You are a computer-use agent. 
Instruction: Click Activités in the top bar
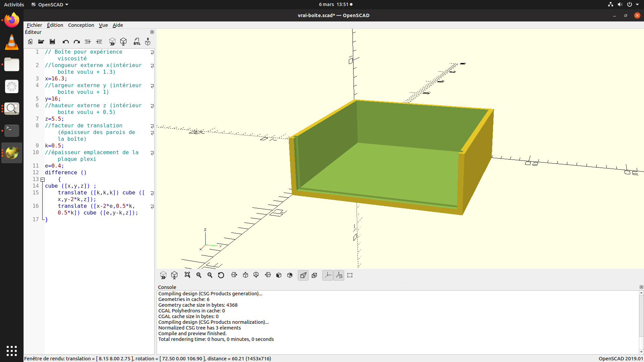[14, 4]
